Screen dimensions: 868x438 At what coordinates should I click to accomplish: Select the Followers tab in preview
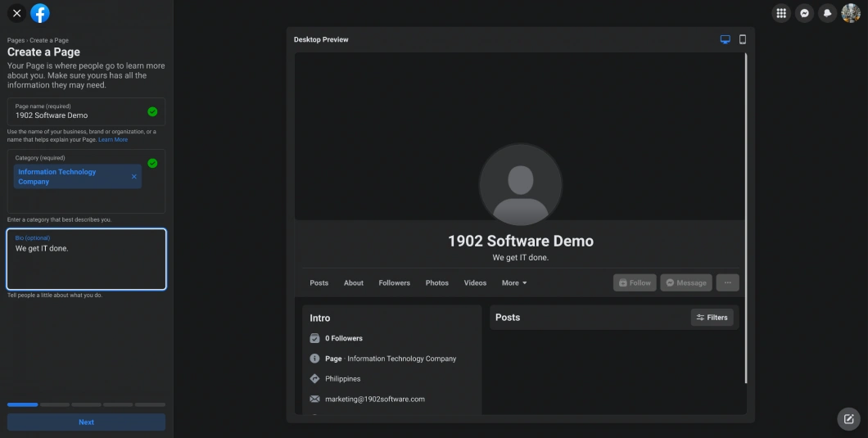coord(394,283)
